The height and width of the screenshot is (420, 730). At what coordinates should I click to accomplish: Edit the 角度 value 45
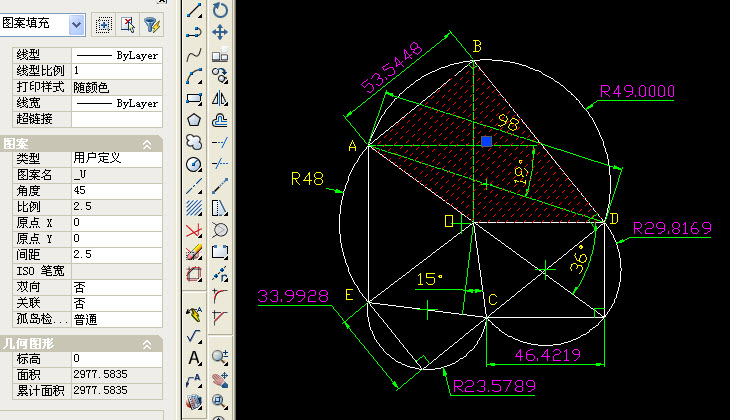pyautogui.click(x=117, y=190)
